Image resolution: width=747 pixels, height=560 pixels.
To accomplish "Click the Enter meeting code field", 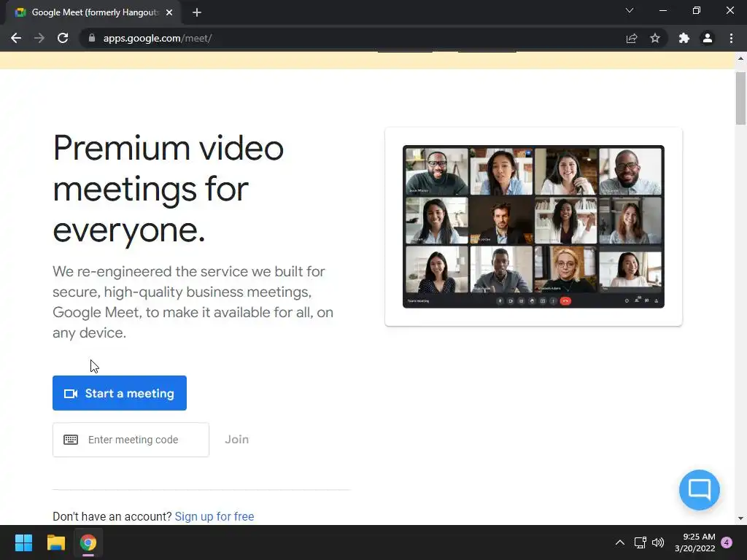I will pos(131,440).
